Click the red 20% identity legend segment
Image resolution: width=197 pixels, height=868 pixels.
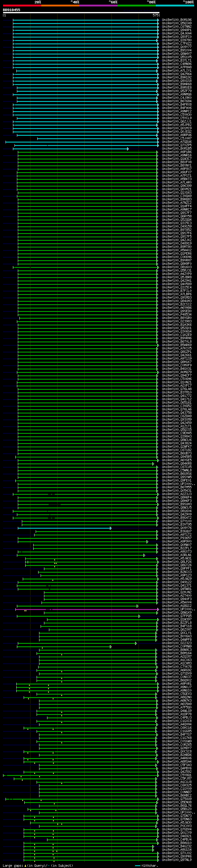click(x=22, y=6)
